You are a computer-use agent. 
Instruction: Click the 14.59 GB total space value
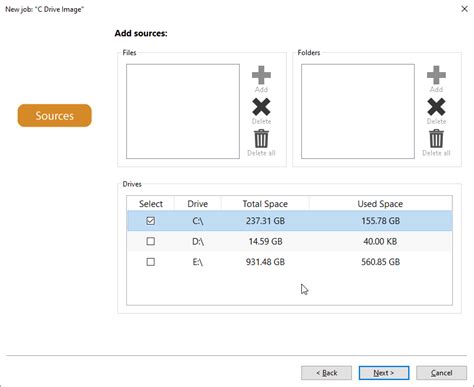[265, 241]
